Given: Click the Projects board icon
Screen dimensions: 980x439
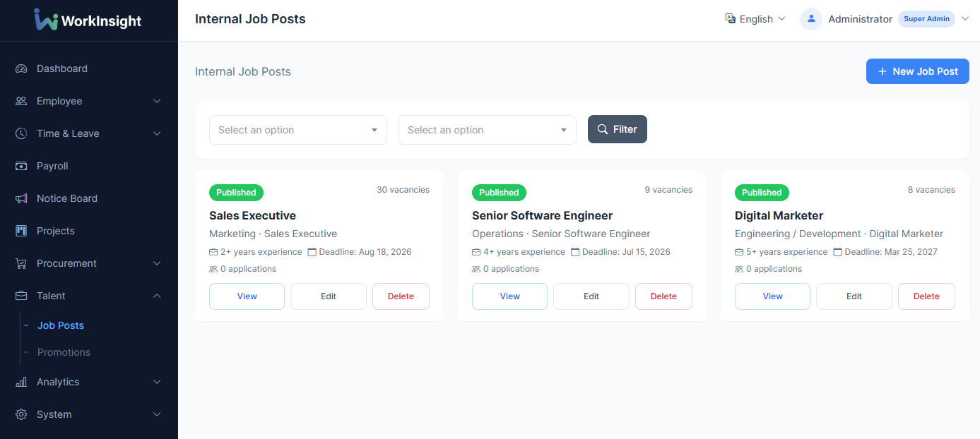Looking at the screenshot, I should click(21, 231).
